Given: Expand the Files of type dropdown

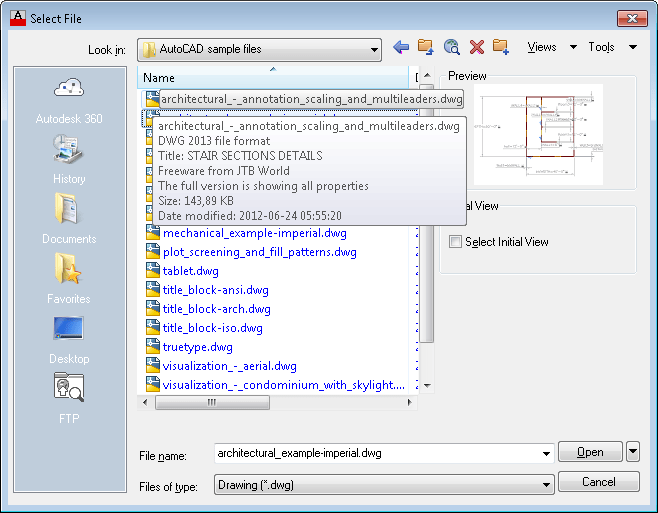Looking at the screenshot, I should coord(546,485).
